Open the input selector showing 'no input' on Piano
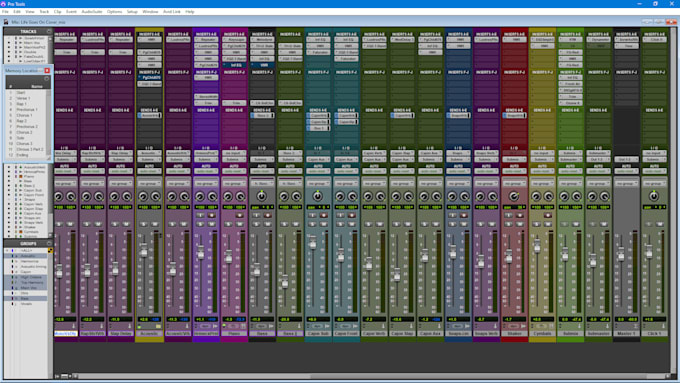This screenshot has height=383, width=680. [234, 153]
